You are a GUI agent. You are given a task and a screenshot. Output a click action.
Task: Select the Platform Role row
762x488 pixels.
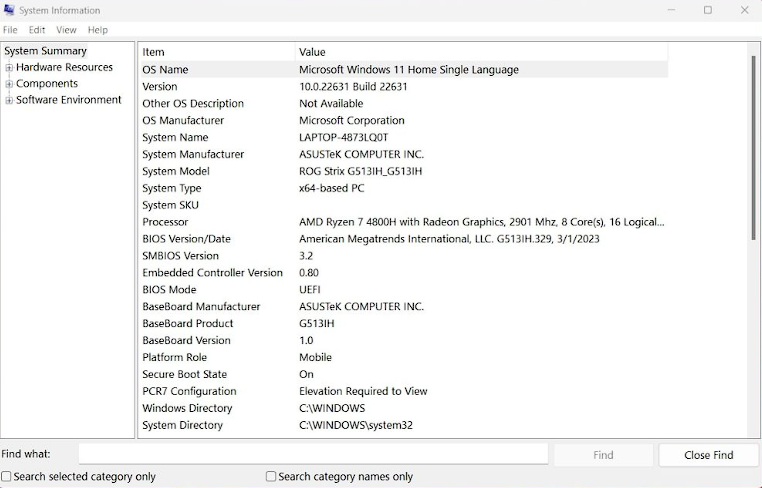point(404,357)
